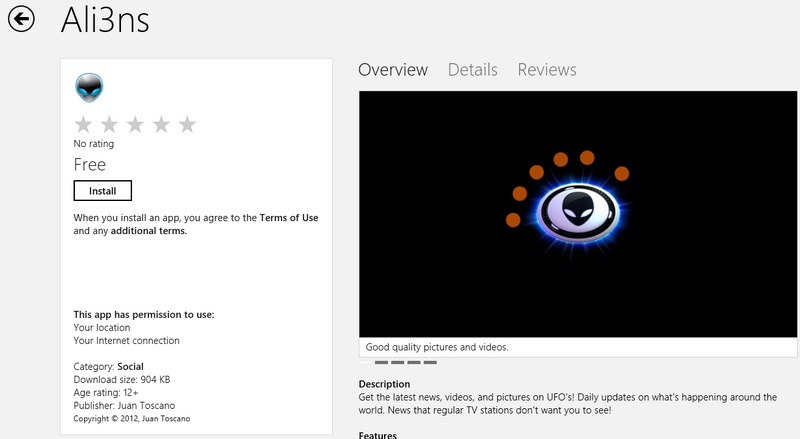Open the additional terms link
Viewport: 800px width, 439px height.
(x=148, y=231)
